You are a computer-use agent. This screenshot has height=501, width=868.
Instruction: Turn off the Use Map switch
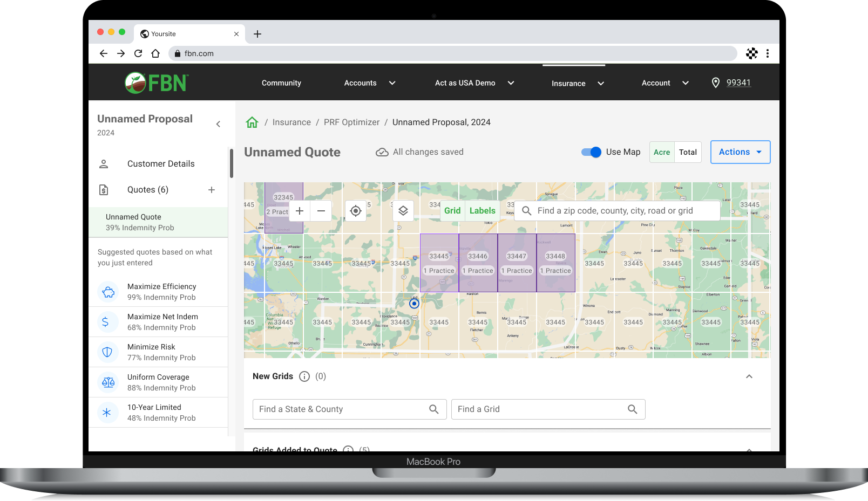coord(591,152)
